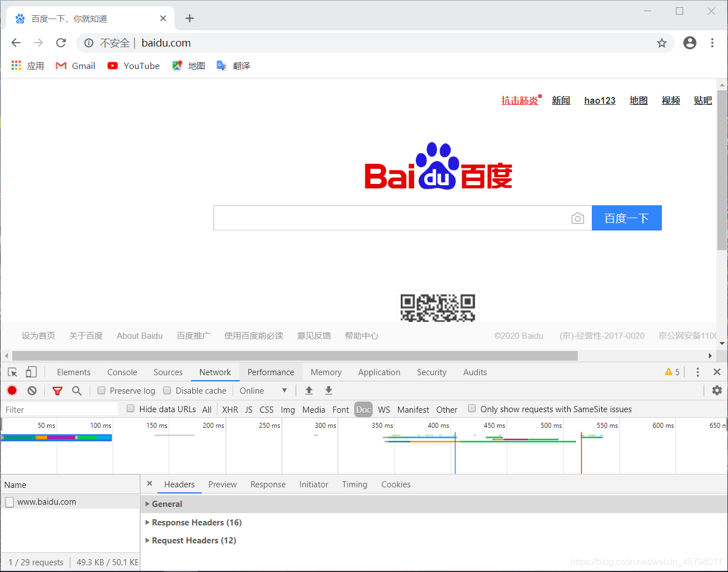Open the YouTube bookmark
This screenshot has height=572, width=728.
pos(133,66)
